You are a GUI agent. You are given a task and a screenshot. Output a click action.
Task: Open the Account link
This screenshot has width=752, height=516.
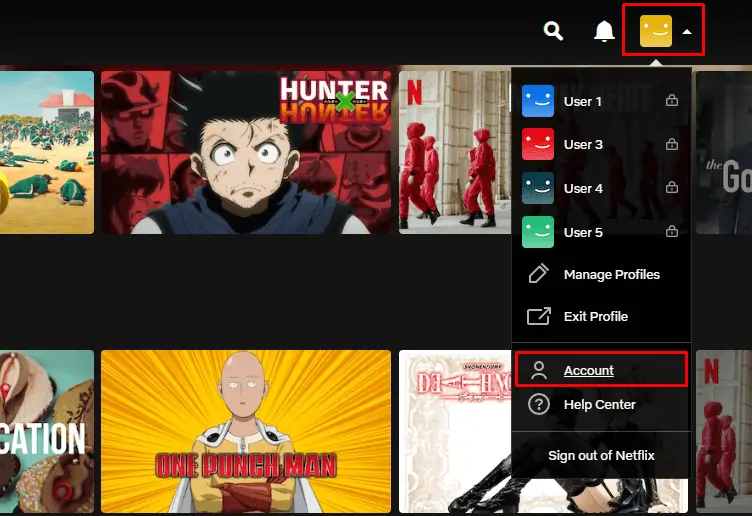pos(588,370)
